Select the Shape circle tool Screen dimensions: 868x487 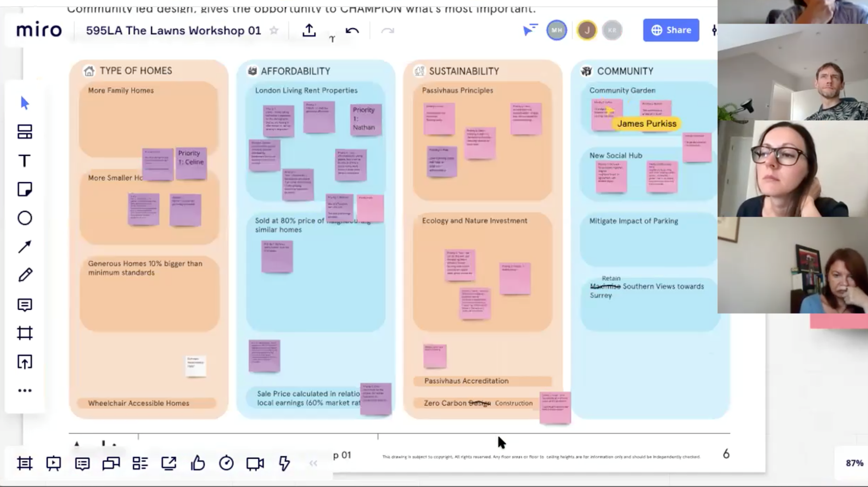pyautogui.click(x=25, y=218)
